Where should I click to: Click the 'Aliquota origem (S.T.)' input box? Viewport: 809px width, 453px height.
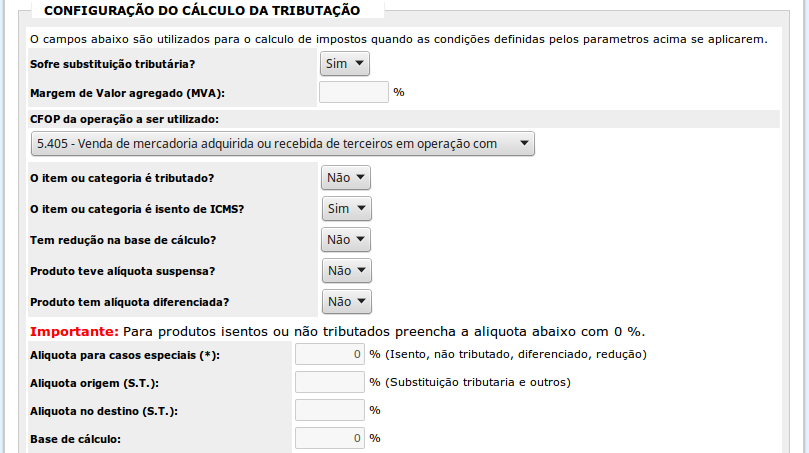(330, 382)
